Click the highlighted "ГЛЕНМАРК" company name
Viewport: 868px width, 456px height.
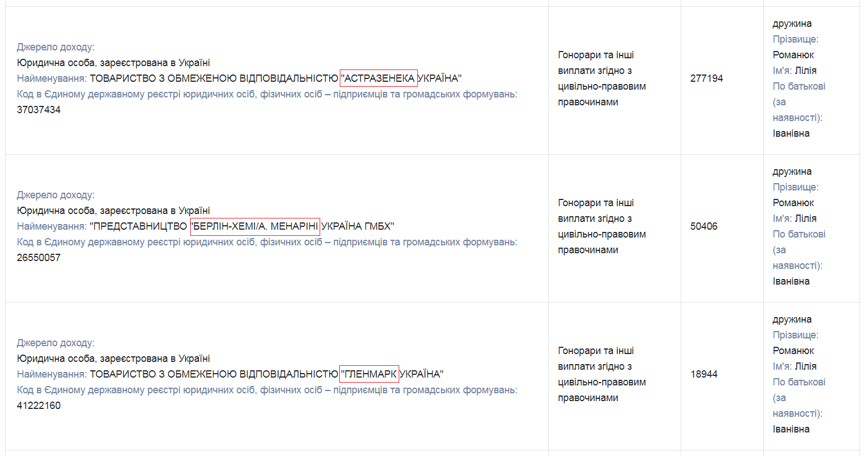pos(369,374)
